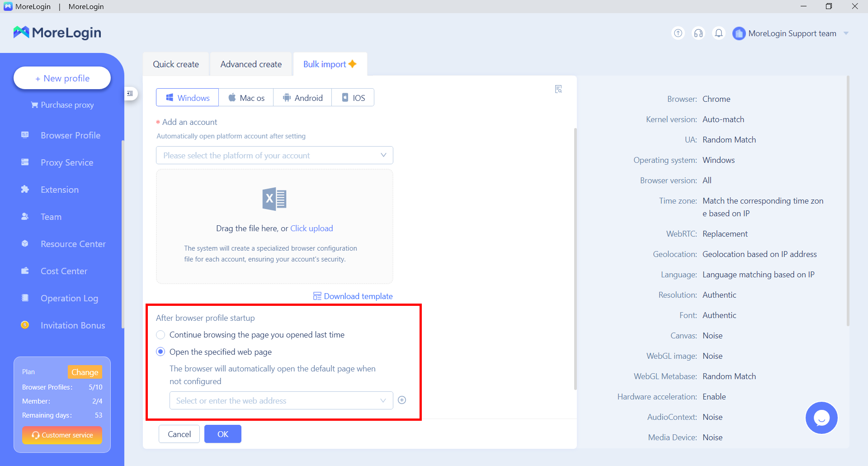Screen dimensions: 868x466
Task: Open the floating chat bubble
Action: (821, 418)
